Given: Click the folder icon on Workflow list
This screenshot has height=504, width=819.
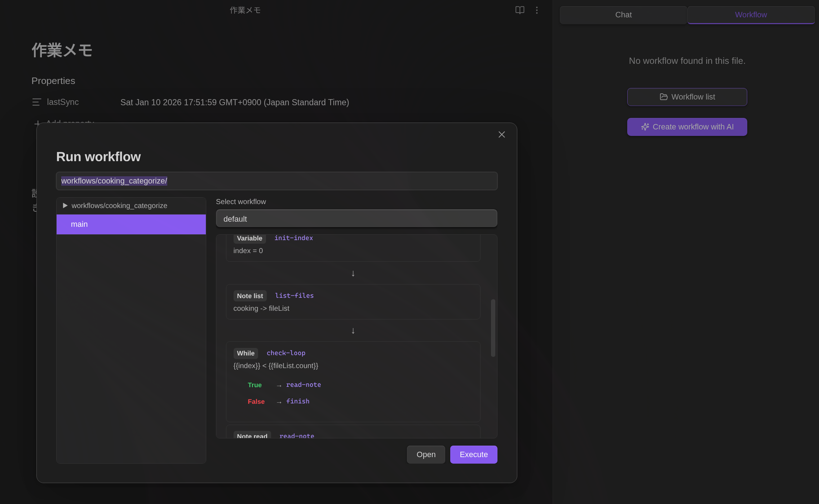Looking at the screenshot, I should (x=663, y=97).
